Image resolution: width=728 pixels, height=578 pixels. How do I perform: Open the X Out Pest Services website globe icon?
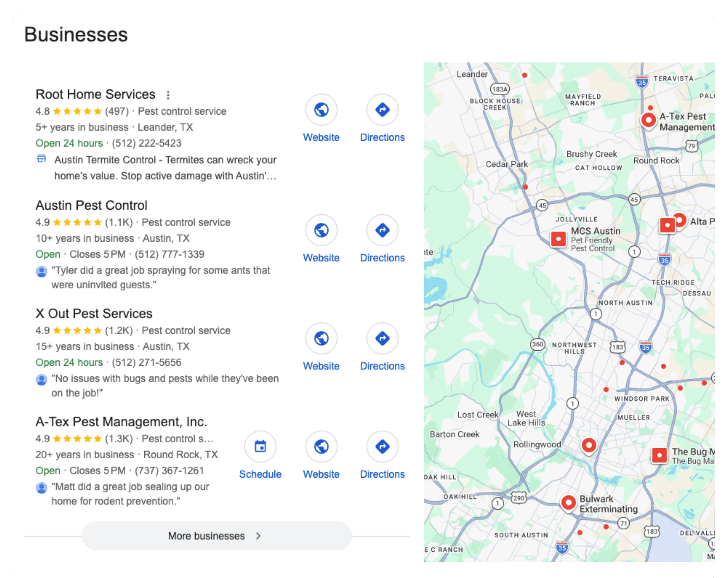click(x=321, y=338)
